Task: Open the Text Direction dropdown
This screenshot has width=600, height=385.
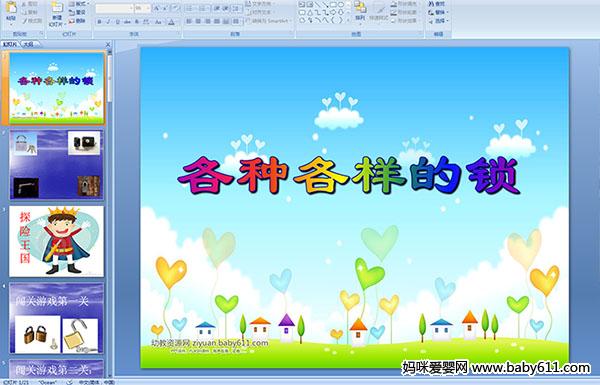Action: [x=260, y=4]
